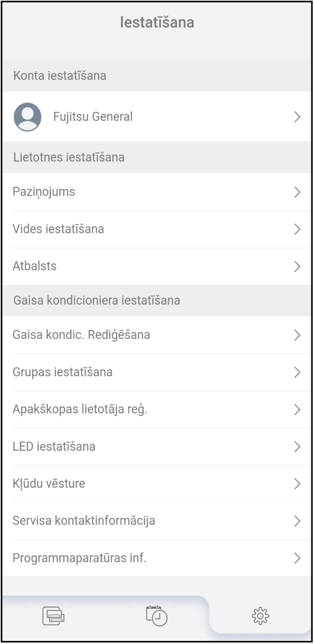Open Gaisa kondic. Rediģēšana entry
The image size is (314, 644).
pos(81,335)
